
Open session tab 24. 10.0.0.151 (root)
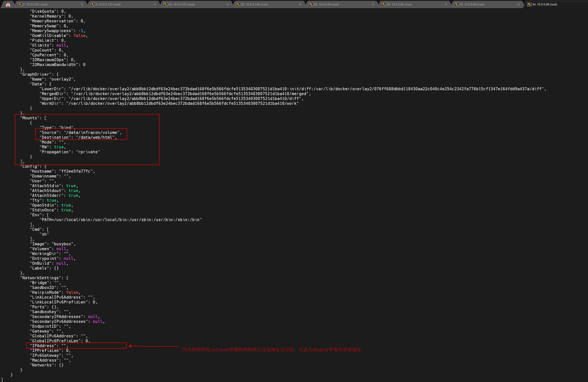185,4
